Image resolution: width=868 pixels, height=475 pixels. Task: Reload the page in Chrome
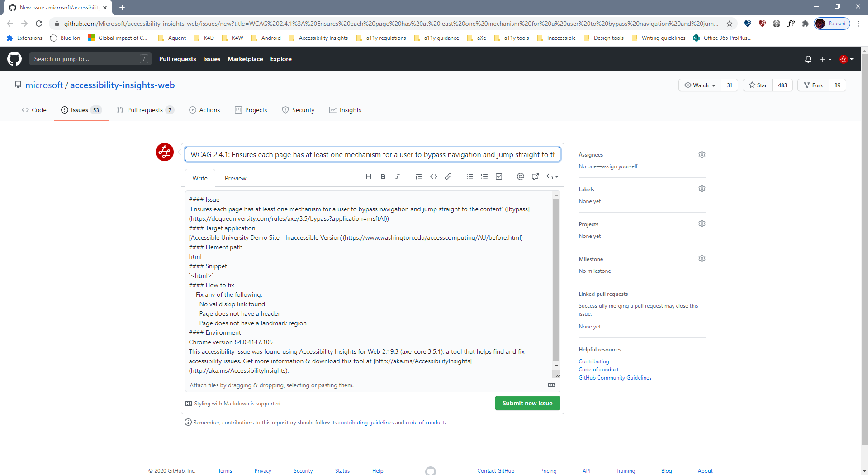point(39,24)
